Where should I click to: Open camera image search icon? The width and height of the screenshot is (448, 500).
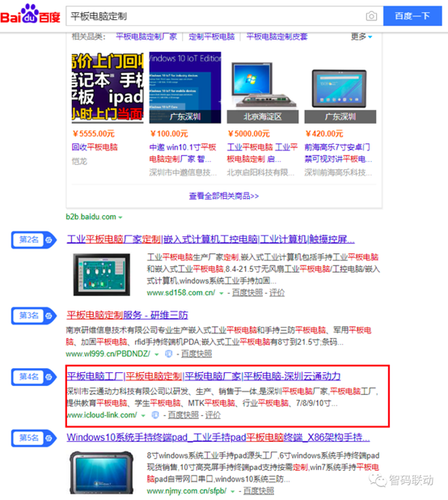(371, 16)
